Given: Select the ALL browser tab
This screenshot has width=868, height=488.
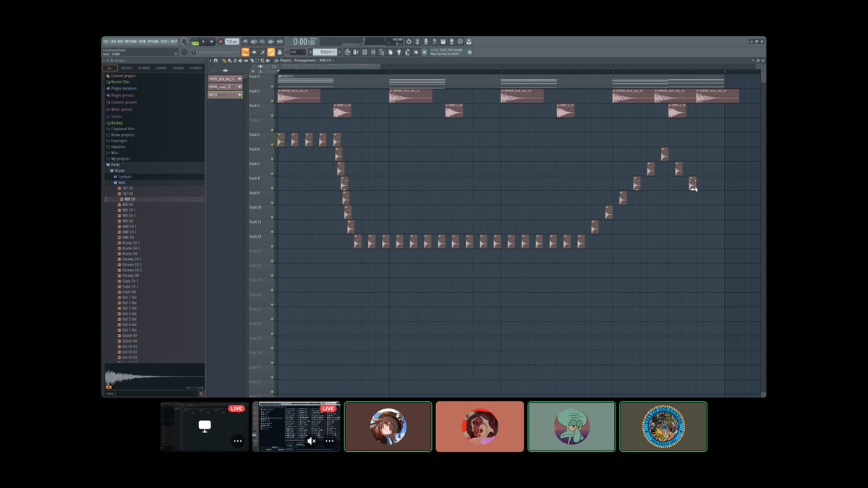Looking at the screenshot, I should click(110, 68).
